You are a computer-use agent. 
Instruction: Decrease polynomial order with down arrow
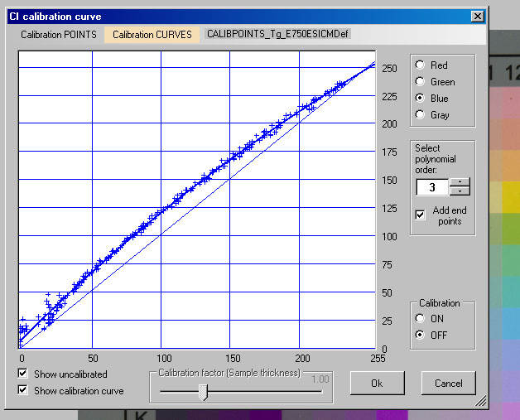point(460,191)
